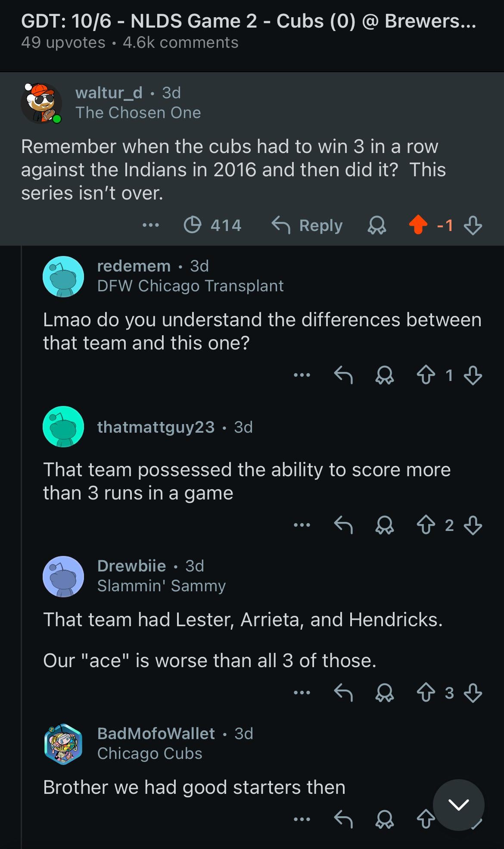Open the GDT NLDS Game 2 post title

249,21
